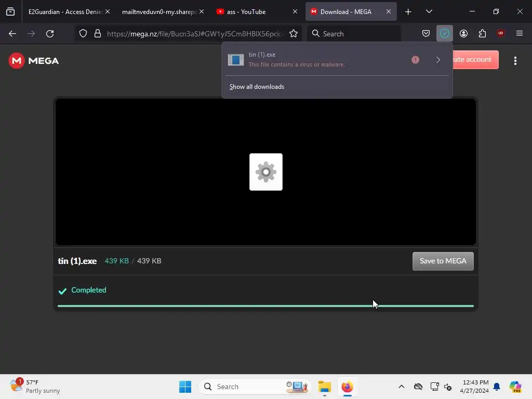
Task: Bookmark this page with star icon
Action: tap(294, 34)
